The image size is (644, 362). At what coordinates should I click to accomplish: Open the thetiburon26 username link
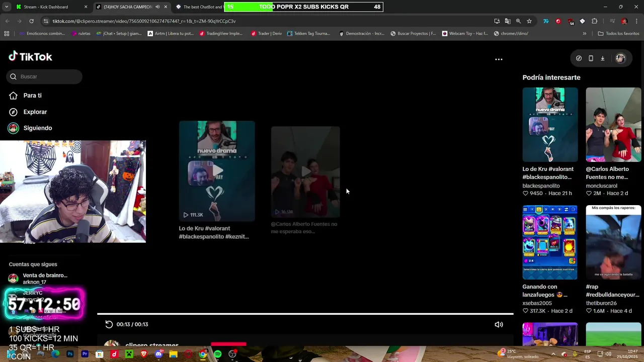point(601,303)
